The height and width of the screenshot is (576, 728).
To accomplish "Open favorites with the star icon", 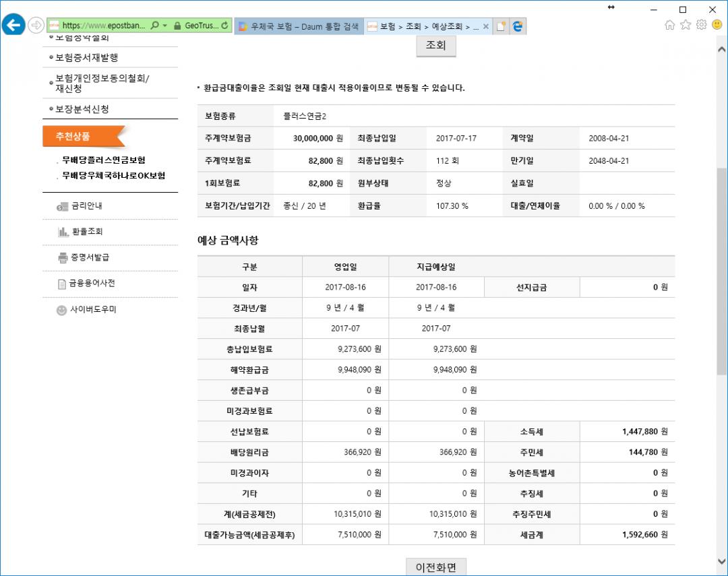I will [686, 25].
